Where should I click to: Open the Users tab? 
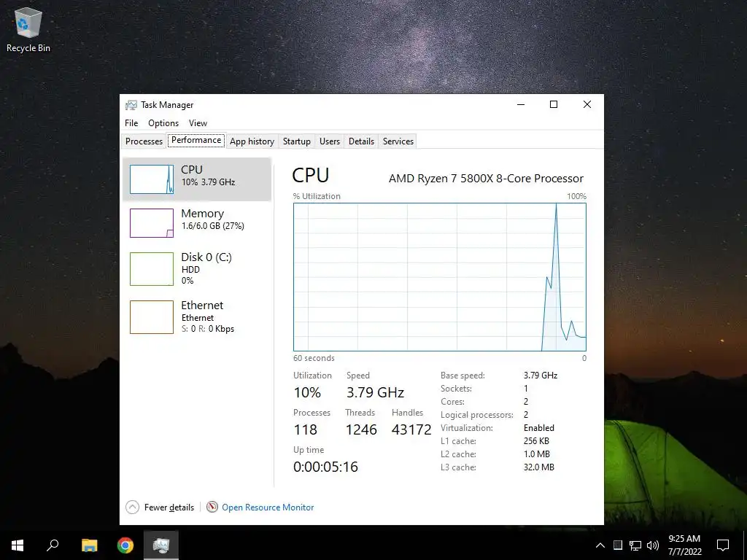click(330, 141)
